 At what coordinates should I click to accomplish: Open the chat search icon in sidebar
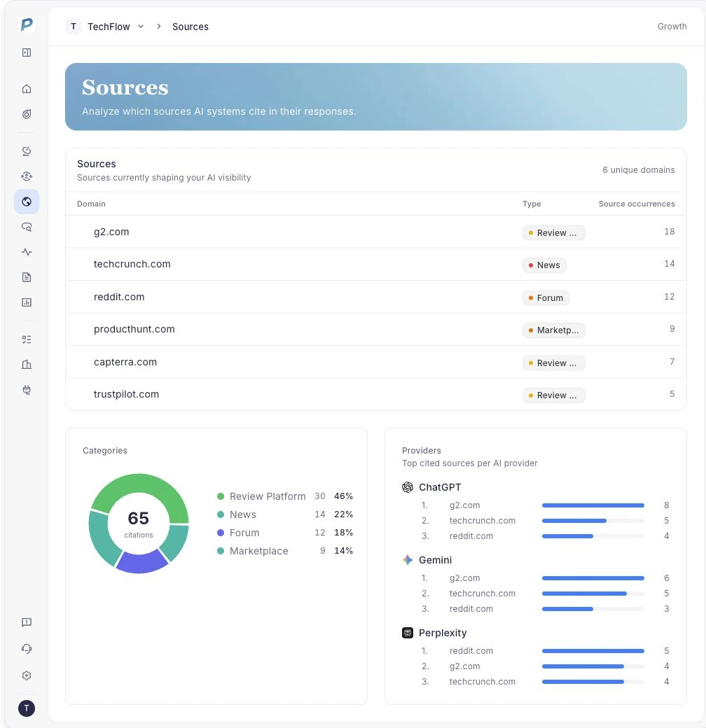pos(27,227)
